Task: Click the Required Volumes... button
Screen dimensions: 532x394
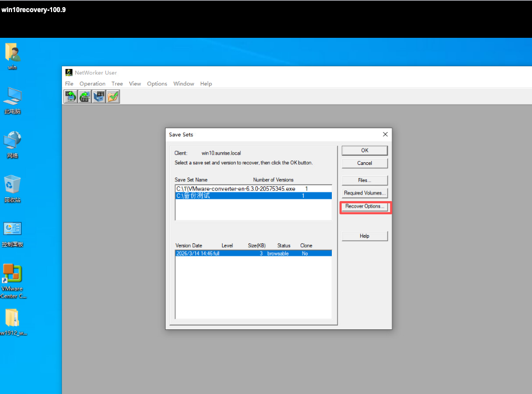Action: 364,193
